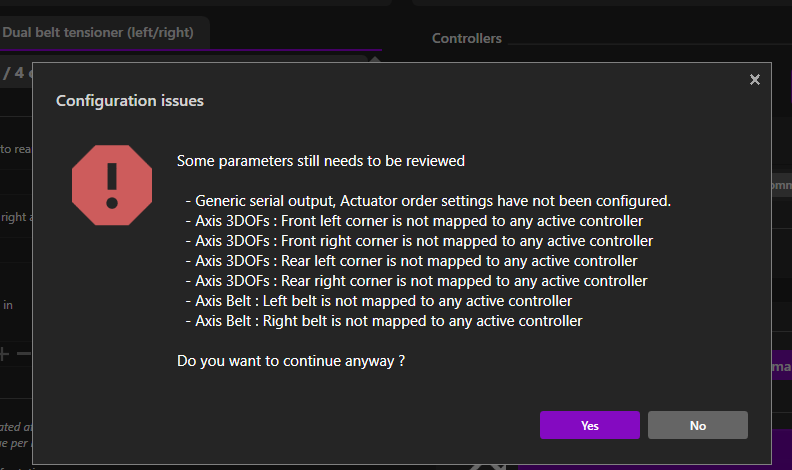
Task: Select the Left belt issue line
Action: (378, 301)
